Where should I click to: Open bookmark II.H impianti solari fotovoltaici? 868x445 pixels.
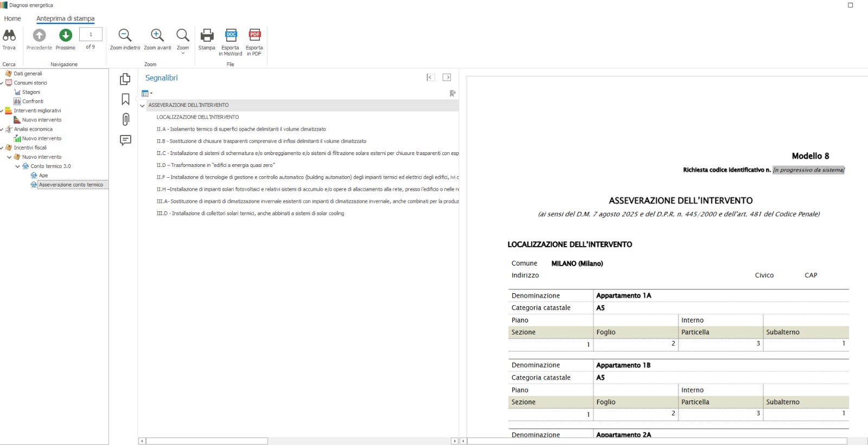(x=308, y=189)
